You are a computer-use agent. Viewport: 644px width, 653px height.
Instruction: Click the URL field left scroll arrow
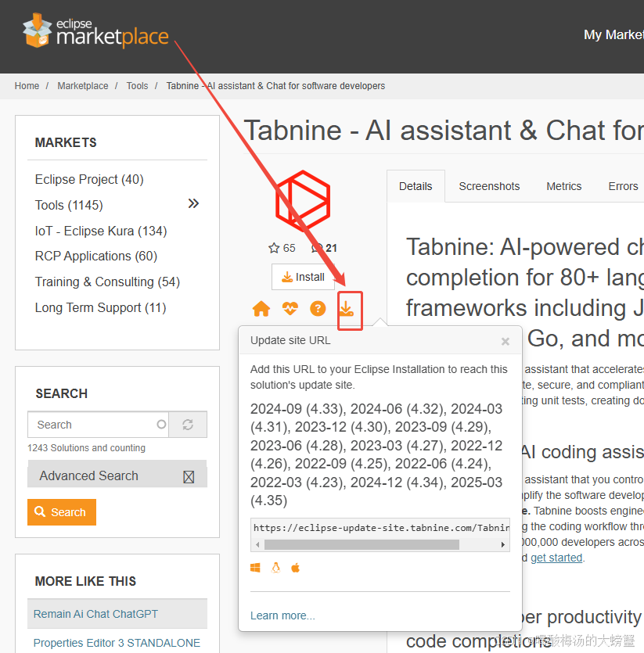(x=257, y=545)
